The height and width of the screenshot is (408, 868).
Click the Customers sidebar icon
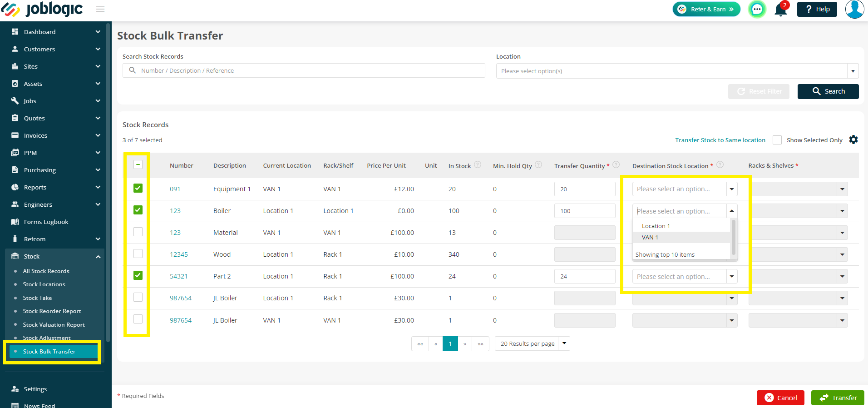click(x=15, y=49)
